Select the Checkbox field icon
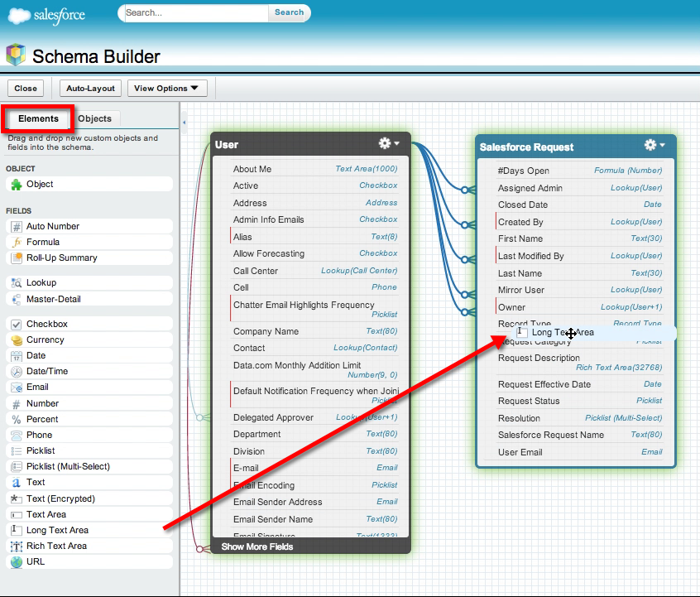The image size is (700, 597). tap(17, 325)
